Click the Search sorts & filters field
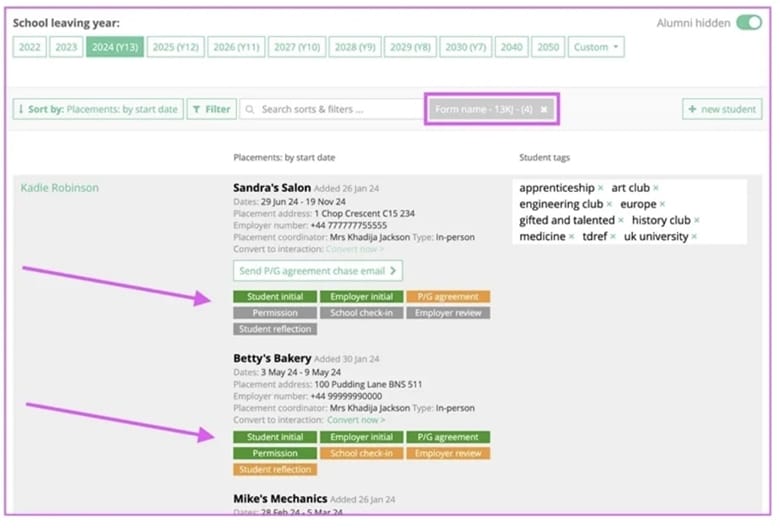This screenshot has height=530, width=780. click(x=332, y=109)
